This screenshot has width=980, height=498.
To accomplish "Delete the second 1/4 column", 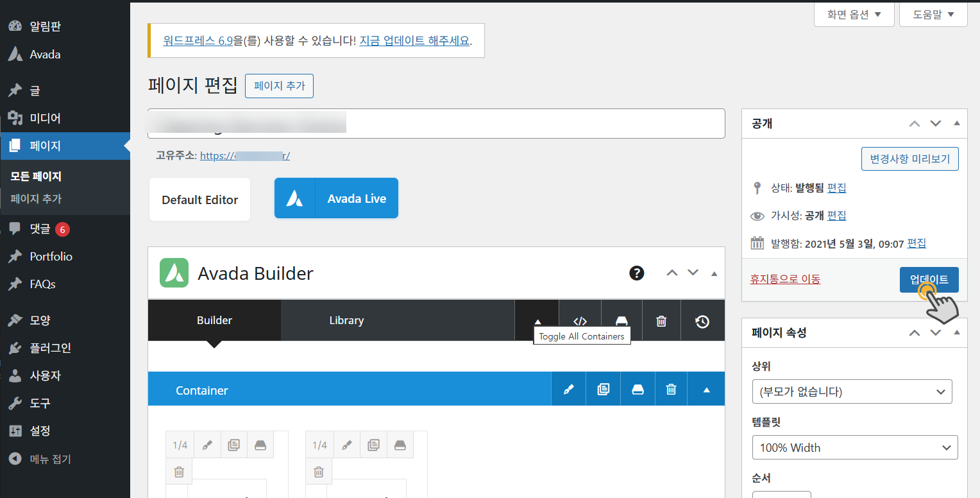I will coord(319,472).
